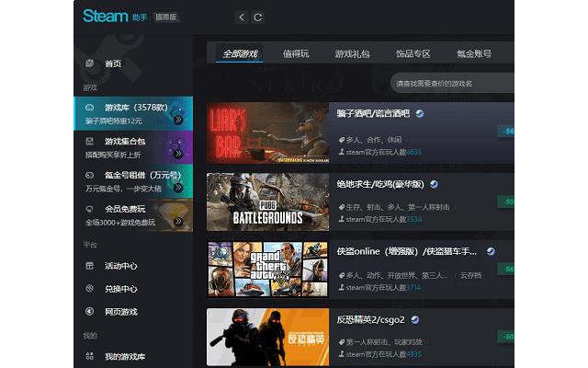The height and width of the screenshot is (368, 588).
Task: Switch to 值得玩 tab
Action: (x=296, y=53)
